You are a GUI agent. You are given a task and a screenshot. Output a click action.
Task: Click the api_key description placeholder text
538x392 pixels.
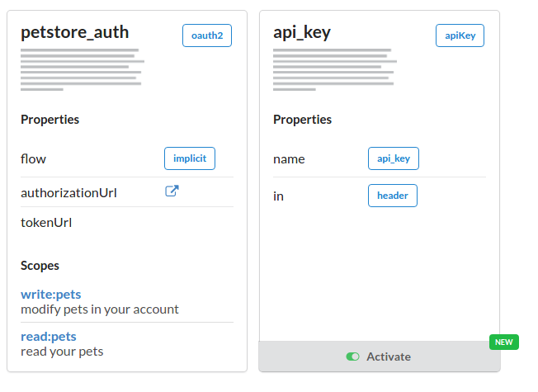[x=335, y=69]
